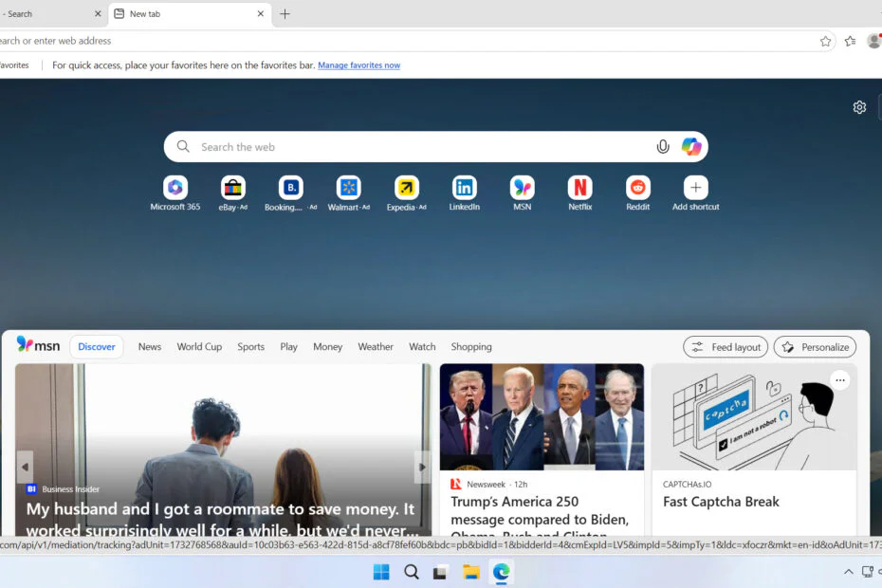Open the Feed layout button
882x588 pixels.
point(726,347)
